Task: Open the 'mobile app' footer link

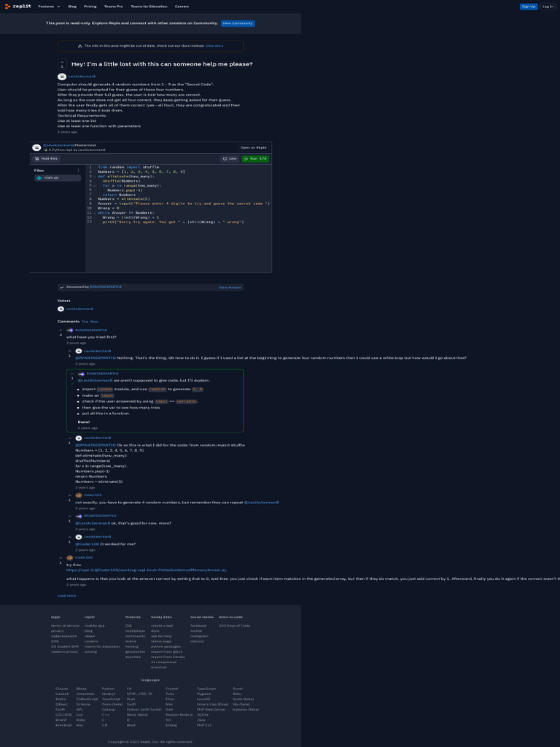Action: 94,625
